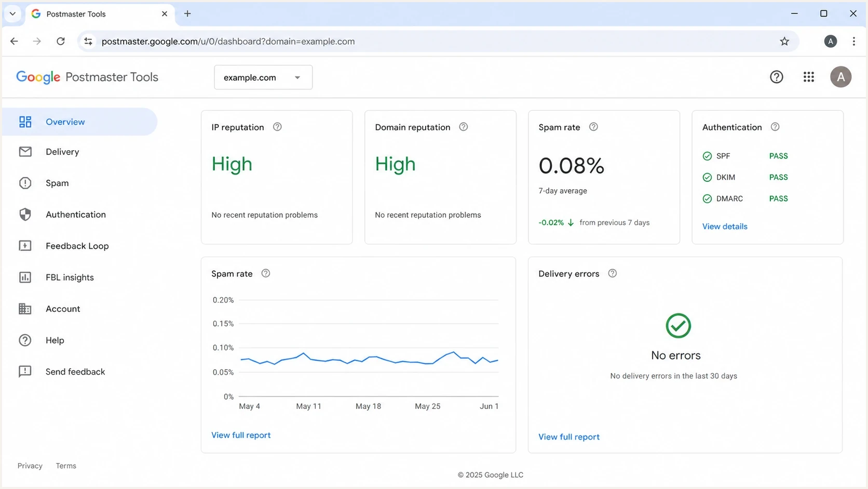This screenshot has height=489, width=868.
Task: Click info icon beside Delivery errors
Action: coord(613,273)
